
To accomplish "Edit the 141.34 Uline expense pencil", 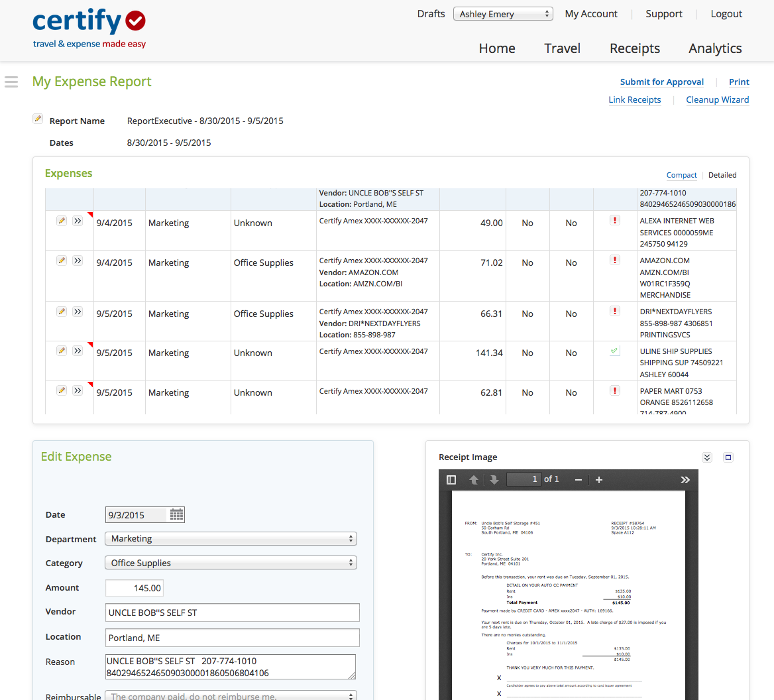I will click(62, 351).
